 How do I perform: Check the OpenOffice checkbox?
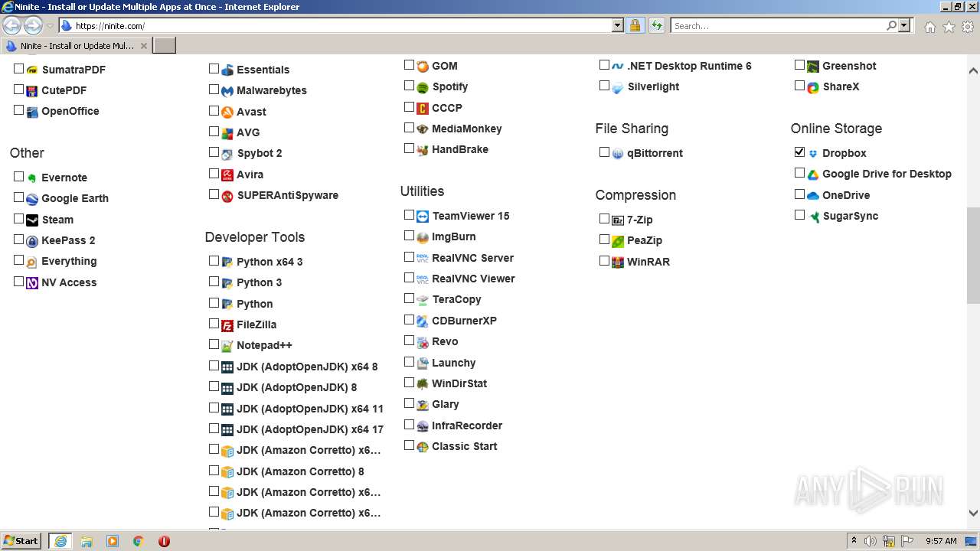[x=18, y=110]
